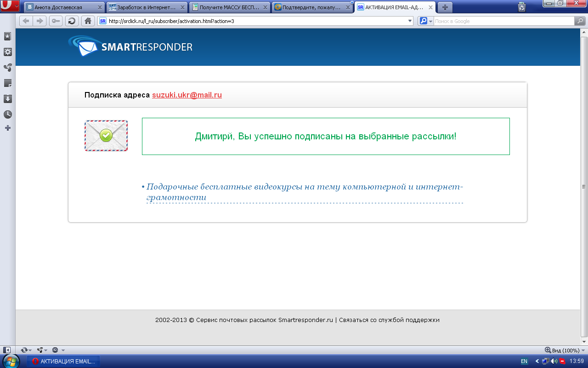
Task: Click the zoom magnifier icon in status bar
Action: (x=548, y=350)
